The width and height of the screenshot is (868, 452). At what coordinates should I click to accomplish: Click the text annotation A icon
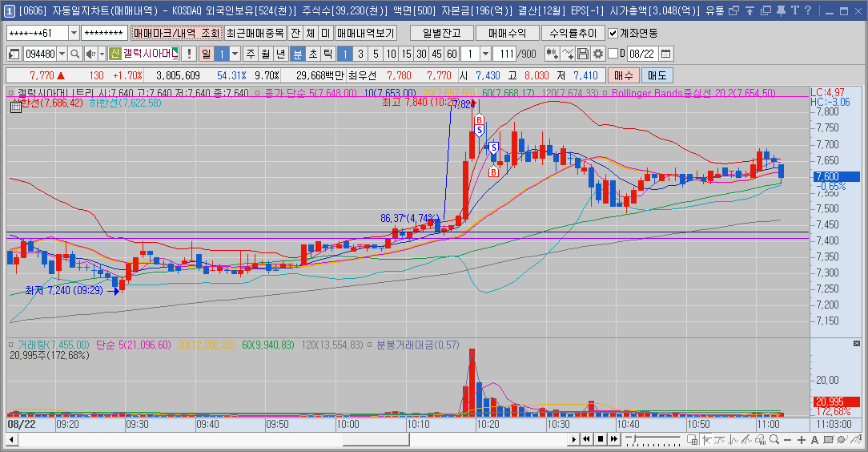[814, 440]
